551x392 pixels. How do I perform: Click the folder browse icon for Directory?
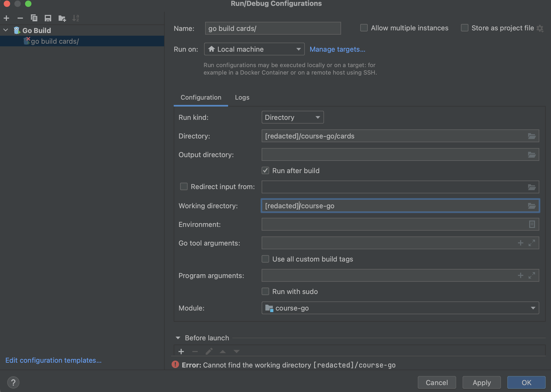[532, 136]
